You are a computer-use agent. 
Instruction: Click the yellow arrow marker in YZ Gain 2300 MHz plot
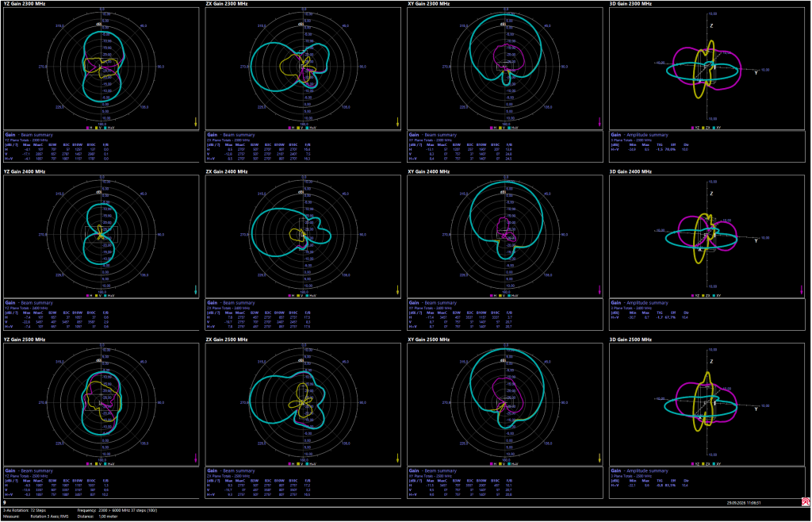[195, 121]
